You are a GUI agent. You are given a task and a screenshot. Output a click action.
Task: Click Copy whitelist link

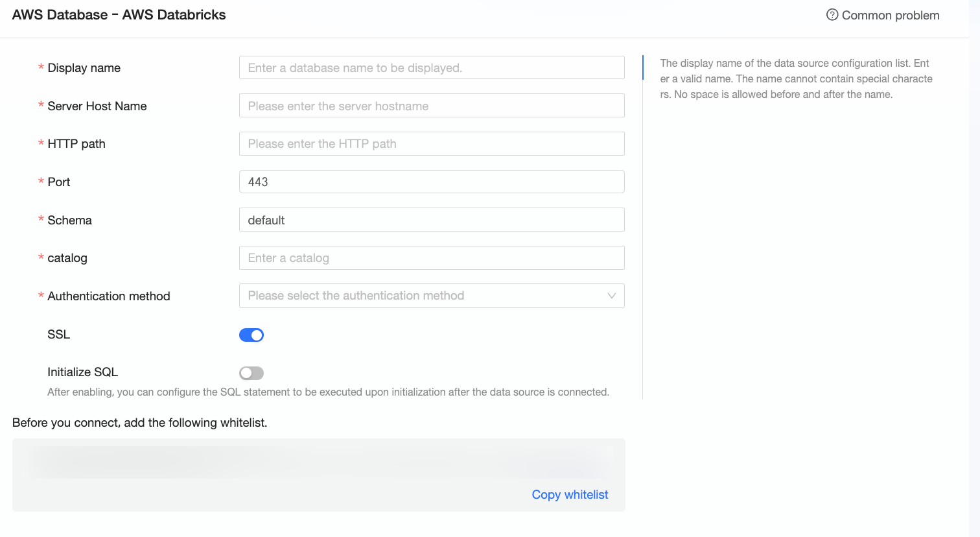[x=570, y=495]
